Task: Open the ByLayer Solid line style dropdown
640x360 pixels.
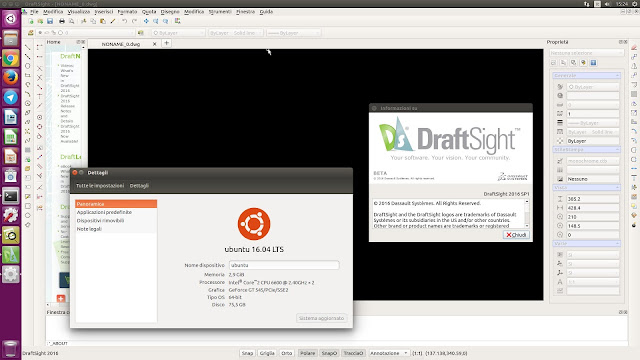Action: 235,33
